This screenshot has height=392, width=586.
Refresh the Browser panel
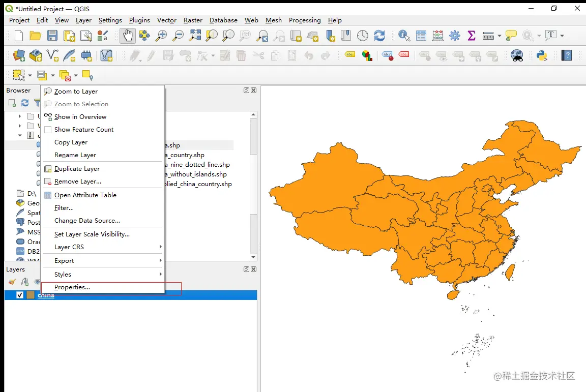[x=24, y=102]
